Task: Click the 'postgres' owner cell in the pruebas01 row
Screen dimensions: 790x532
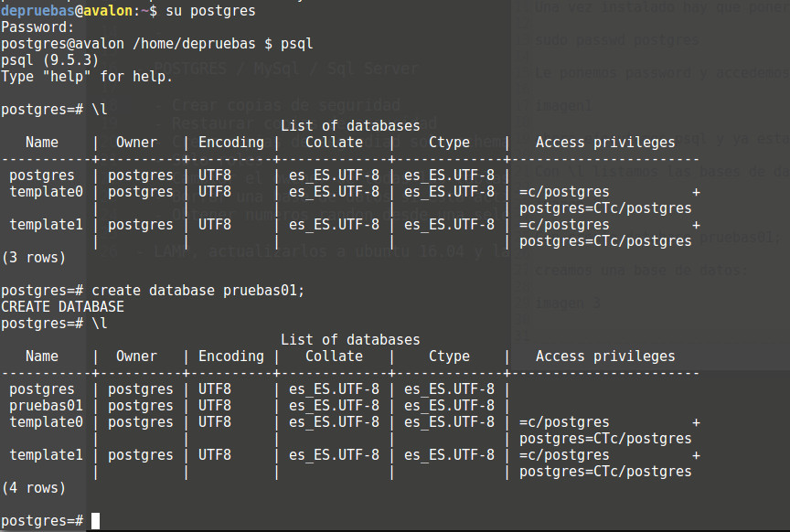Action: coord(141,406)
